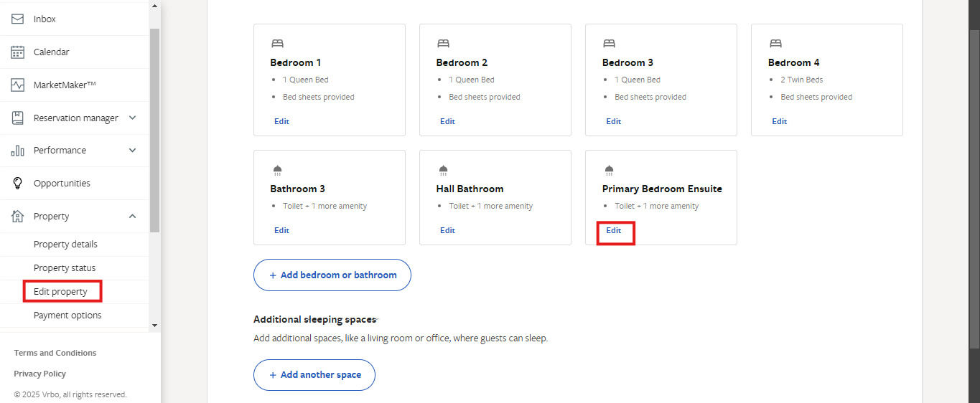The image size is (980, 403).
Task: Click the Opportunities lightbulb icon
Action: pos(18,184)
